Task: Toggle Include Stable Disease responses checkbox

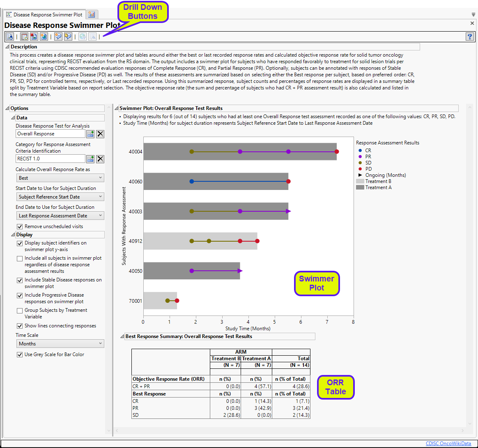Action: click(x=20, y=280)
